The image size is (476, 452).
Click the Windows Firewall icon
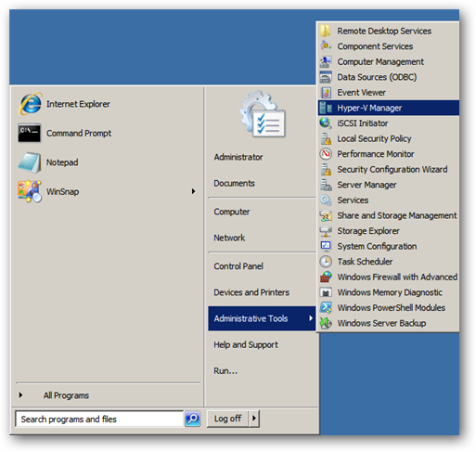(326, 277)
